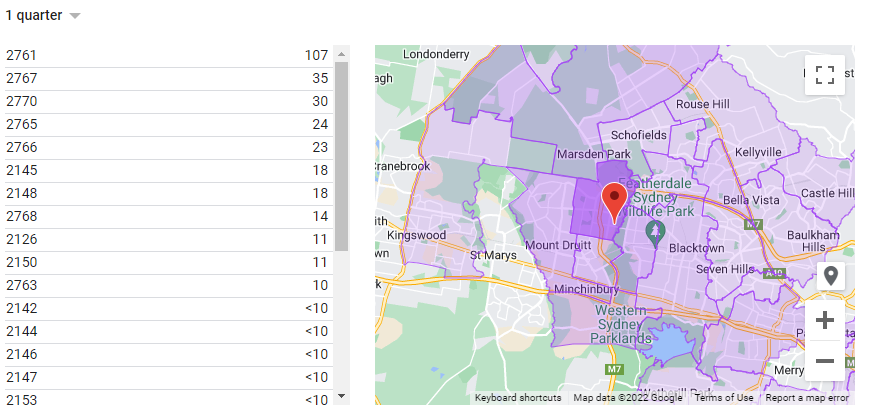Open the 1 quarter dropdown
The height and width of the screenshot is (418, 869).
pos(43,15)
